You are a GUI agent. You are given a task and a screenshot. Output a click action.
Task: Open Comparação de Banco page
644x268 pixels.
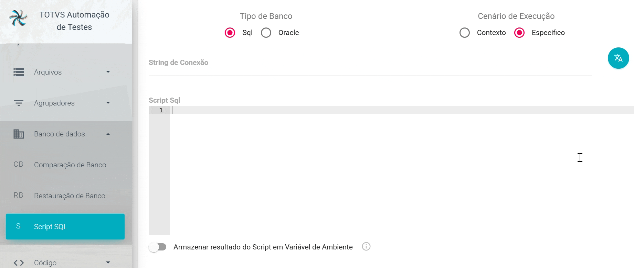pos(70,165)
